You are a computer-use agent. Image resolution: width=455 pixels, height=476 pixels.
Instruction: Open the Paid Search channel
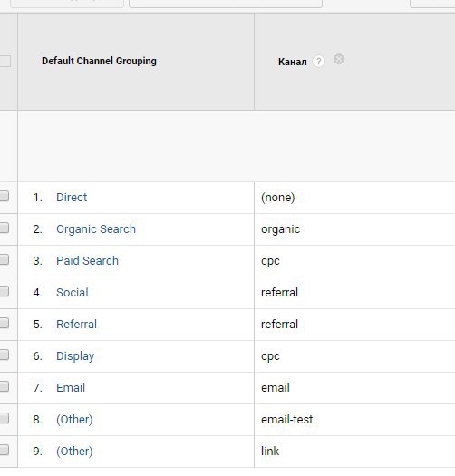(87, 261)
